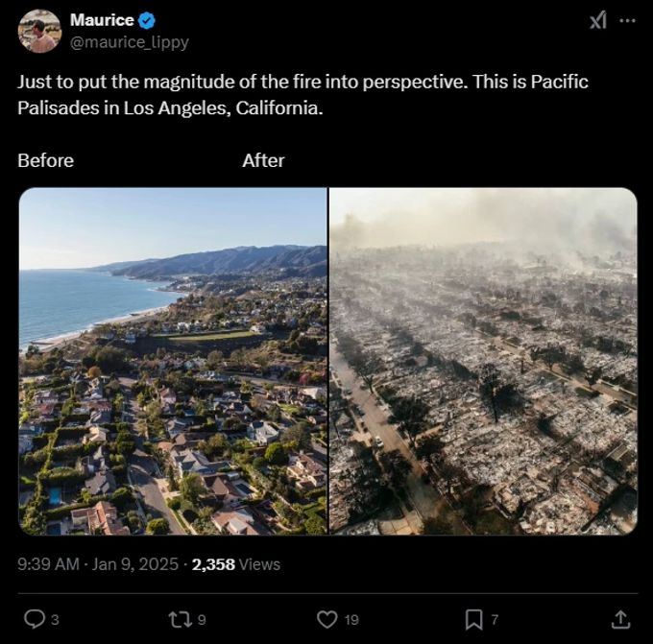Image resolution: width=653 pixels, height=644 pixels.
Task: Click the share upload arrow icon
Action: tap(620, 619)
